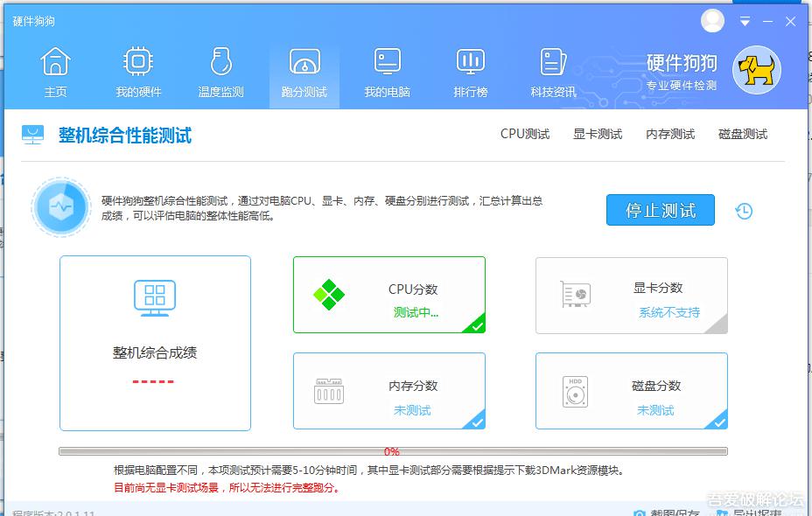Click 未测试 under 内存分数
Image resolution: width=812 pixels, height=516 pixels.
(412, 410)
